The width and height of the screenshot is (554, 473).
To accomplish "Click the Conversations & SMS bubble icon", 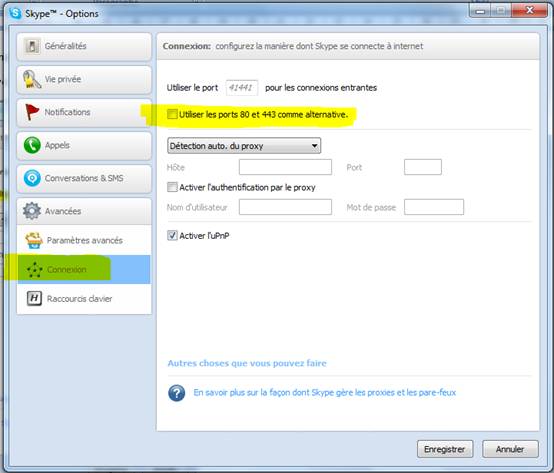I will tap(32, 178).
